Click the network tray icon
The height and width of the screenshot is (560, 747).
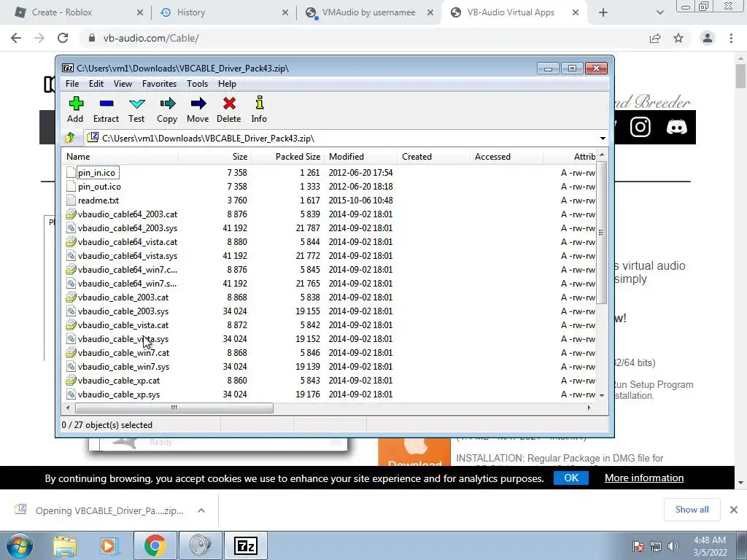coord(656,546)
